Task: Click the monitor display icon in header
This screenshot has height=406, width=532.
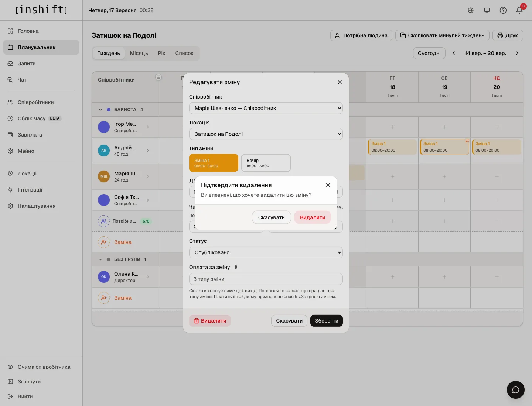Action: coord(487,10)
